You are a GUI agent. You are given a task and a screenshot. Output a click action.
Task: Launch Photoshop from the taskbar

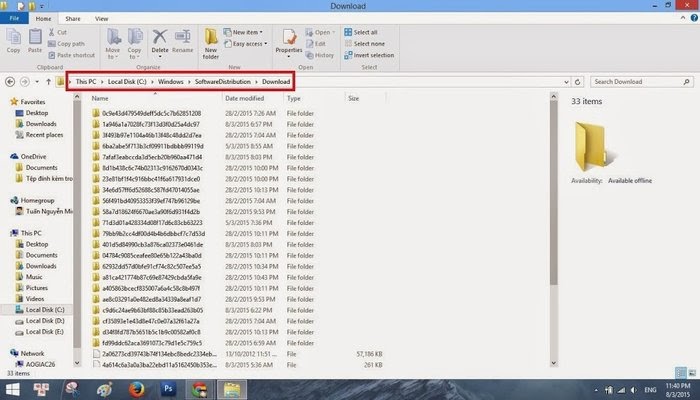pos(168,389)
